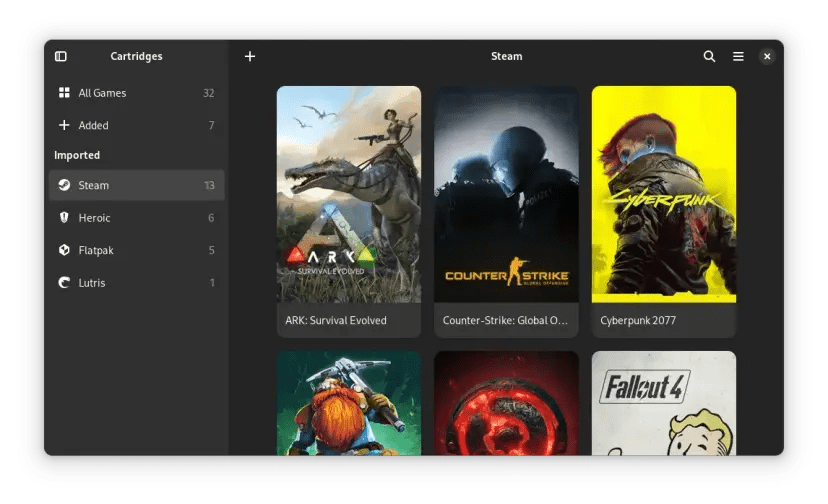Click the ARK: Survival Evolved title text
The height and width of the screenshot is (504, 828).
[x=336, y=320]
